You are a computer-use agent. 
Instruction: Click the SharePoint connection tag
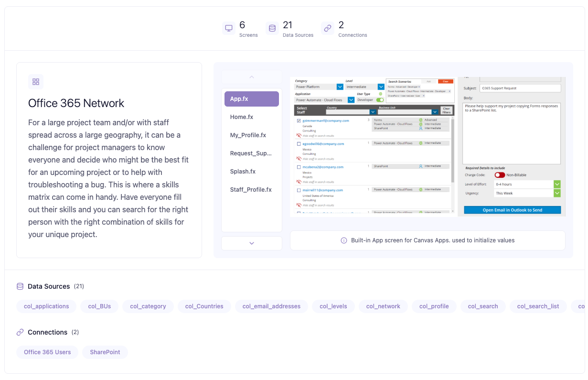pos(105,352)
